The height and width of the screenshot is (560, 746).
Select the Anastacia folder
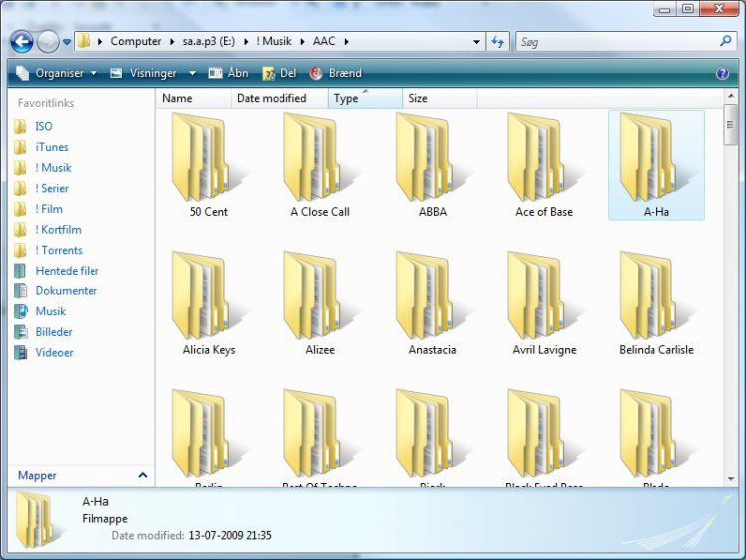click(x=432, y=303)
